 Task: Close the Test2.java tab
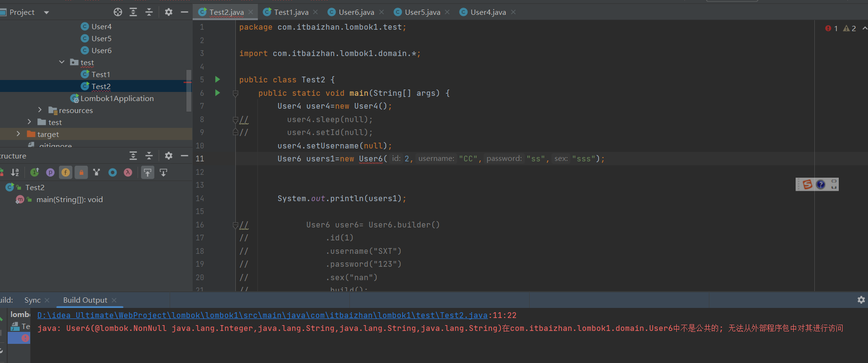point(251,12)
